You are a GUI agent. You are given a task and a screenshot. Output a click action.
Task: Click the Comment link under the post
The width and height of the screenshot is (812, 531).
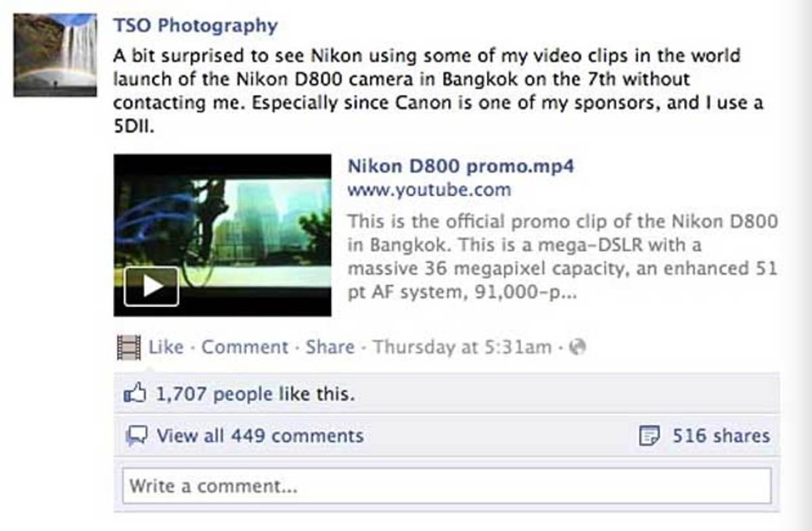pyautogui.click(x=245, y=347)
